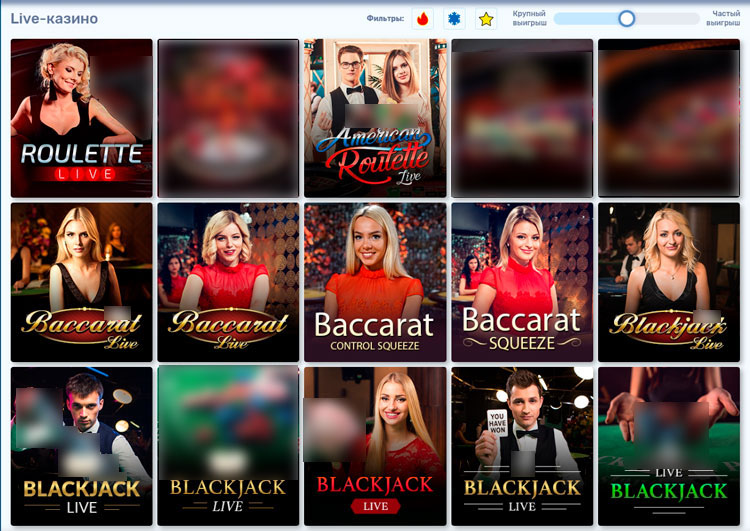Click the 'Live-казино' section heading
750x531 pixels.
tap(54, 18)
